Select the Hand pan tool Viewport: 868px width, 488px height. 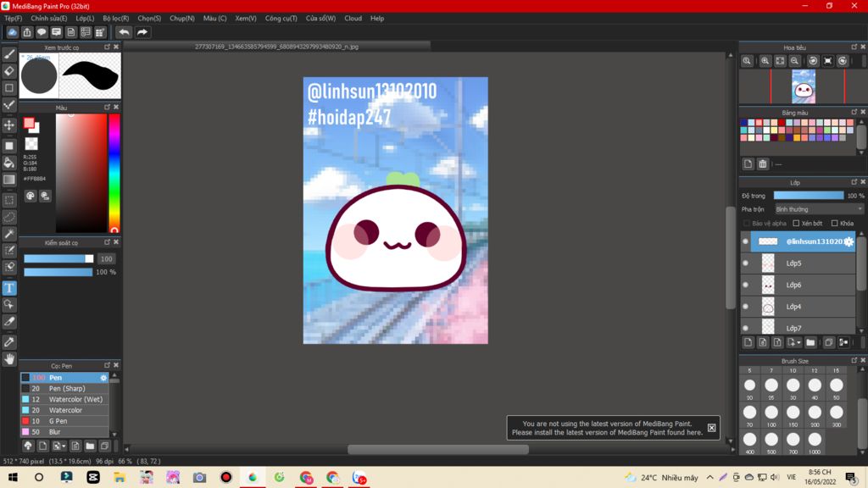point(9,359)
